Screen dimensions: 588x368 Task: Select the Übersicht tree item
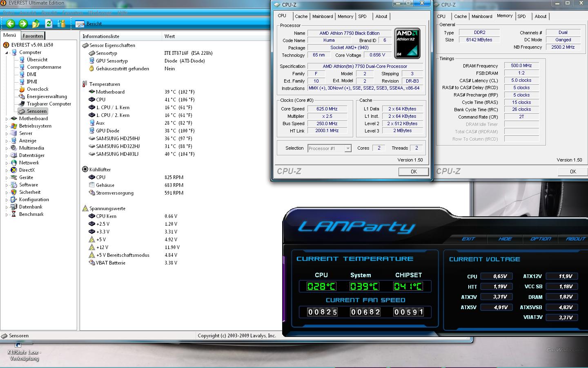(x=37, y=60)
